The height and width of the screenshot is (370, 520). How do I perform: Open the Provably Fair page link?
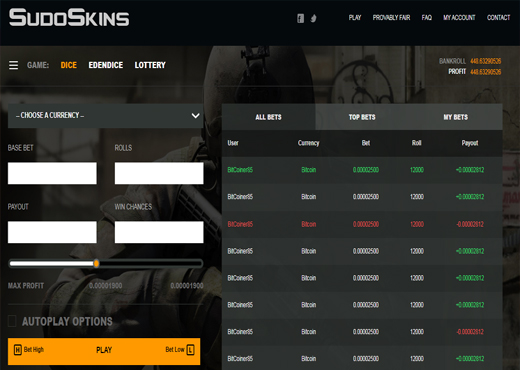click(x=391, y=18)
